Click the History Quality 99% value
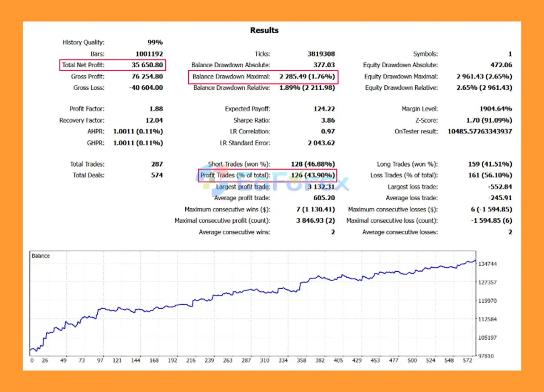Viewport: 544px width, 392px height. 156,42
